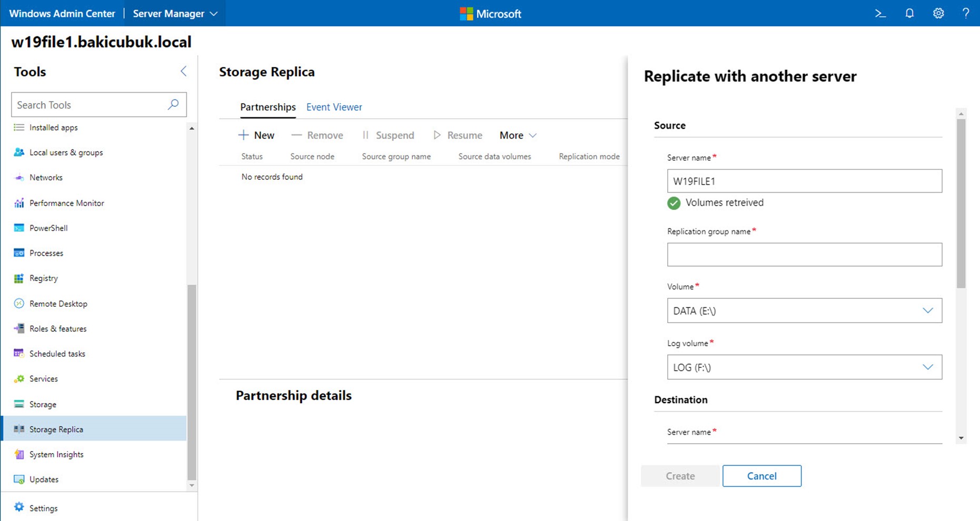The height and width of the screenshot is (521, 980).
Task: Click the Tools list scrollbar thumb
Action: click(x=192, y=382)
